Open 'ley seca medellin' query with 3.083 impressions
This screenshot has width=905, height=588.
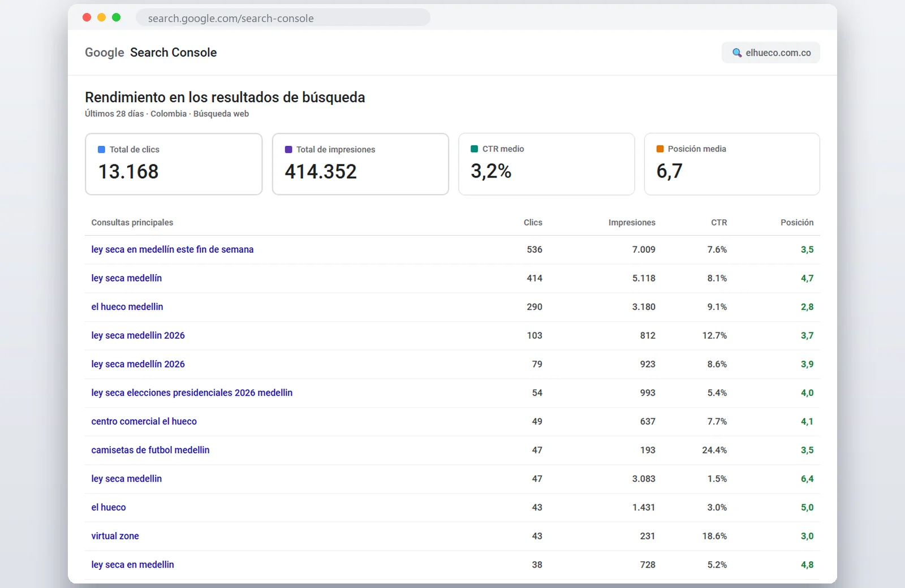click(x=127, y=478)
